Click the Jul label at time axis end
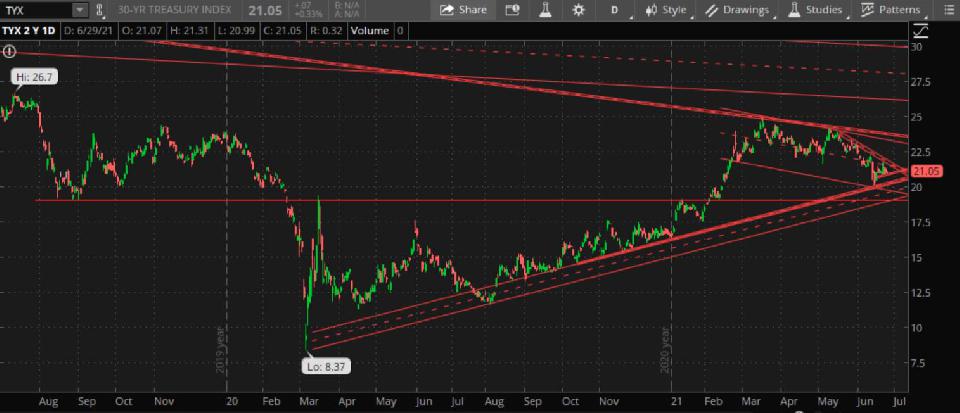Image resolution: width=960 pixels, height=413 pixels. pyautogui.click(x=900, y=401)
